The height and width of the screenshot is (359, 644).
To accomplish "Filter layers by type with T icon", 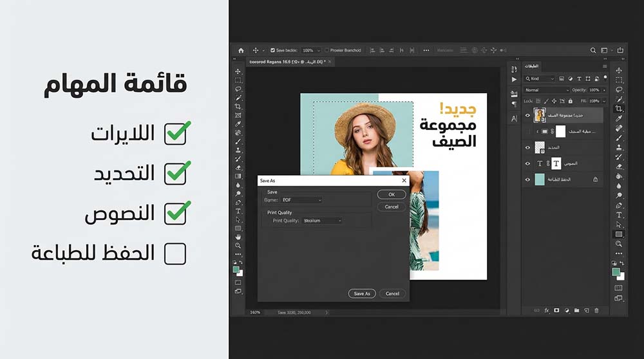I will (x=579, y=78).
